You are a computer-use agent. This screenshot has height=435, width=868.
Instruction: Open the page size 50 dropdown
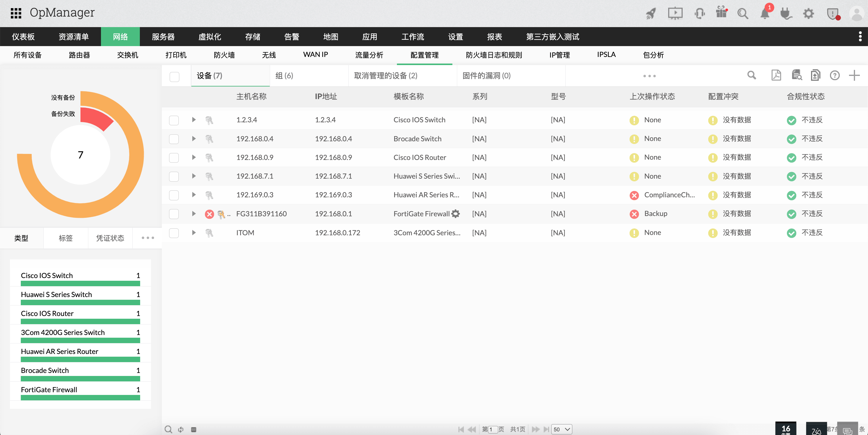(x=562, y=429)
